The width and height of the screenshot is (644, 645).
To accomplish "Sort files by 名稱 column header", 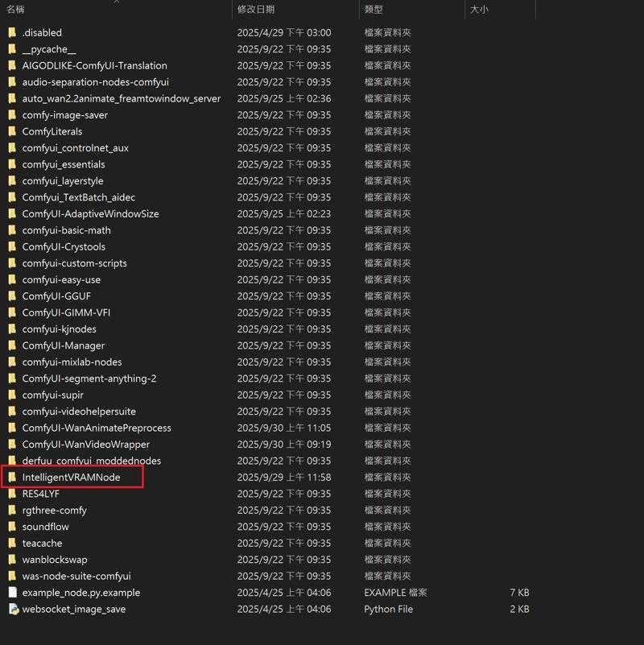I will pos(15,10).
